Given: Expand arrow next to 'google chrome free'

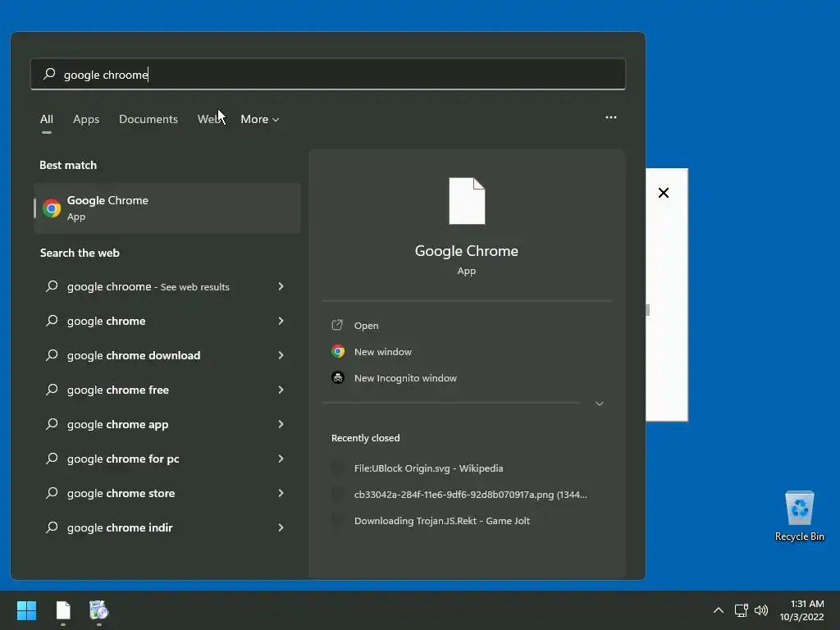Looking at the screenshot, I should (x=281, y=390).
